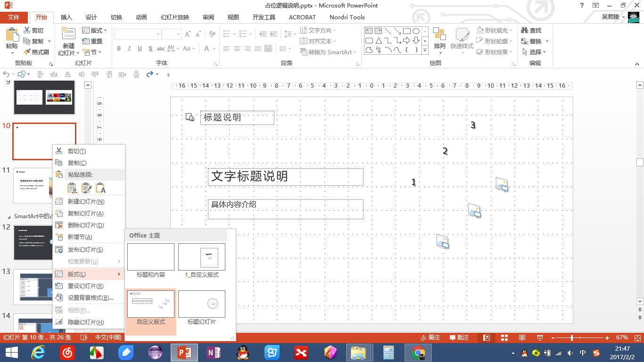The width and height of the screenshot is (644, 362).
Task: Toggle Hide Slide (隐藏幻灯片) in context menu
Action: coord(85,322)
